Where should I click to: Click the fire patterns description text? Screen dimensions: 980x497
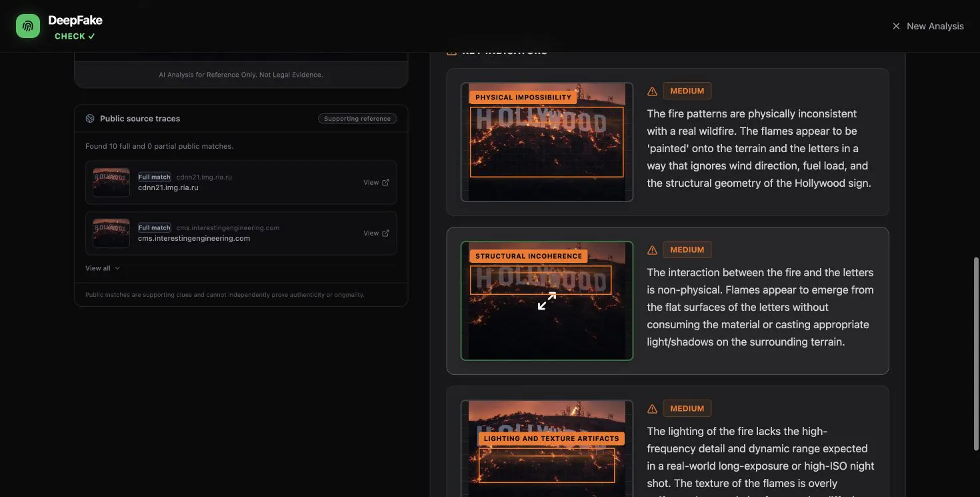[x=759, y=148]
